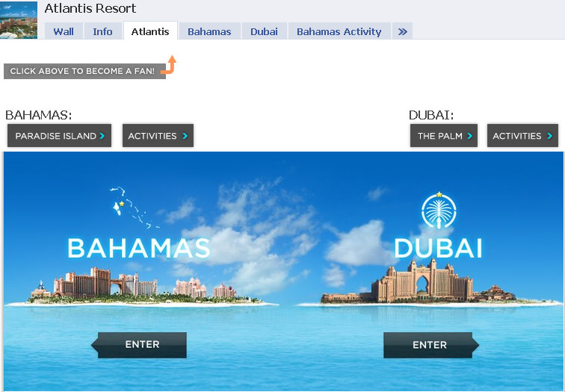Click the 'Click above to become a fan' banner
The height and width of the screenshot is (392, 565).
(x=84, y=71)
